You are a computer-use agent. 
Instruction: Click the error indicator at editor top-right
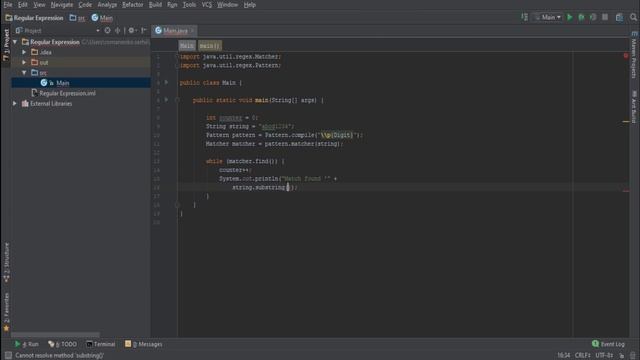[x=626, y=56]
